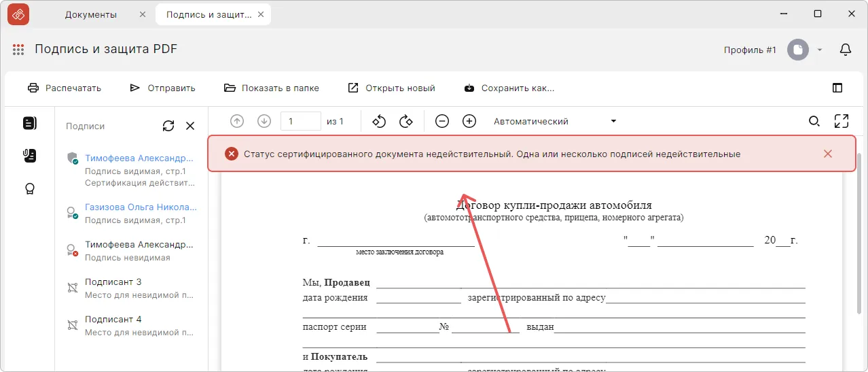
Task: Open the notifications bell
Action: coord(846,50)
